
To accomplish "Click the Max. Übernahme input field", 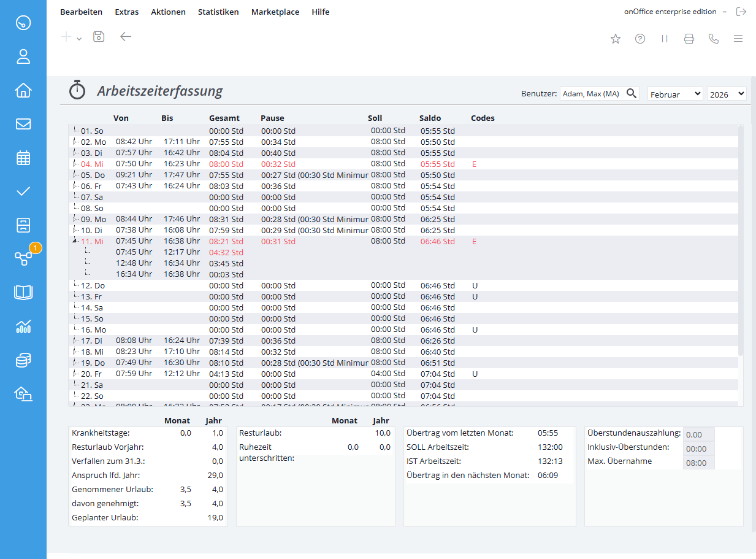I will [x=698, y=463].
